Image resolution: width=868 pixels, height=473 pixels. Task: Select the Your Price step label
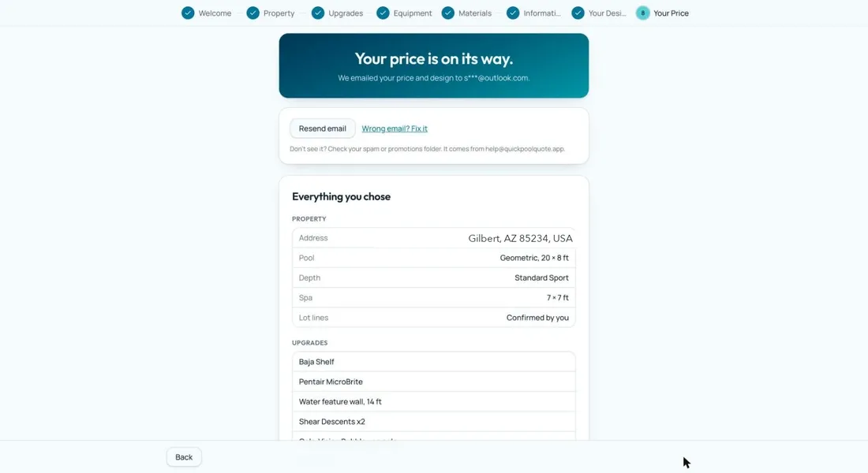point(671,13)
